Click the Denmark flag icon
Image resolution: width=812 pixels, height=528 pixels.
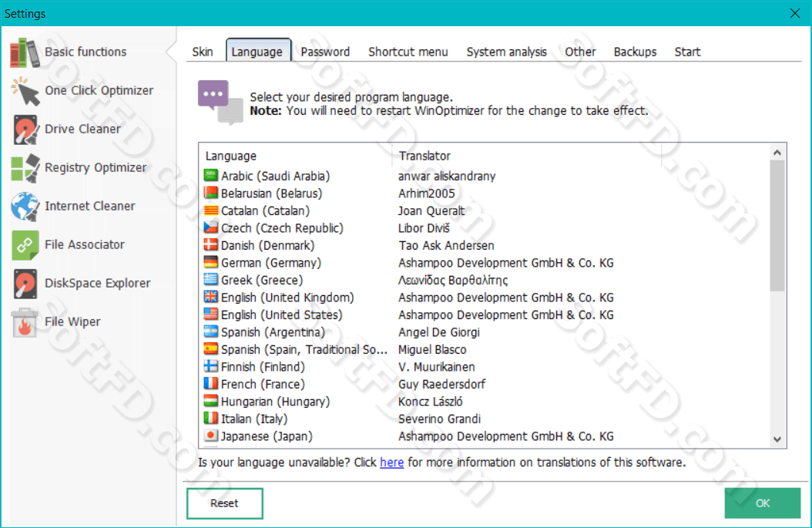click(x=211, y=245)
